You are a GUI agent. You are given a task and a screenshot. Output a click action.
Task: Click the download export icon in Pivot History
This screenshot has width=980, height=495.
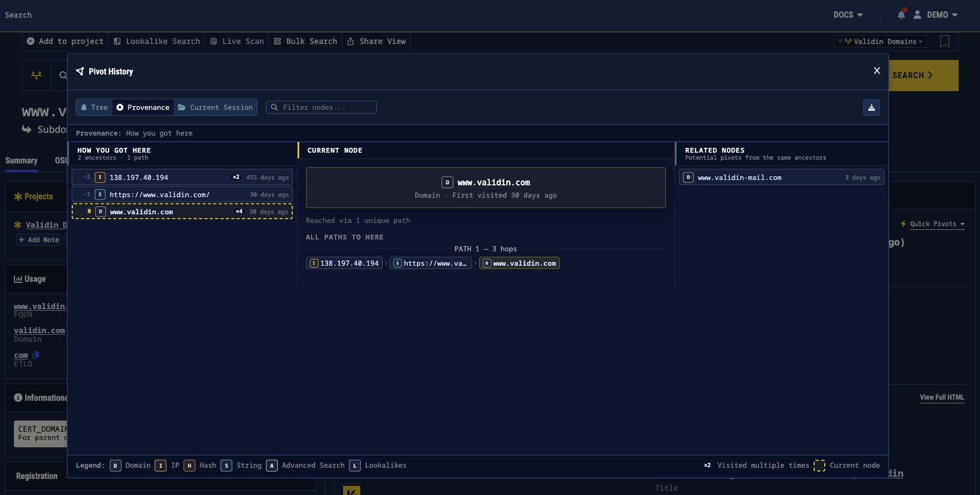pos(871,108)
